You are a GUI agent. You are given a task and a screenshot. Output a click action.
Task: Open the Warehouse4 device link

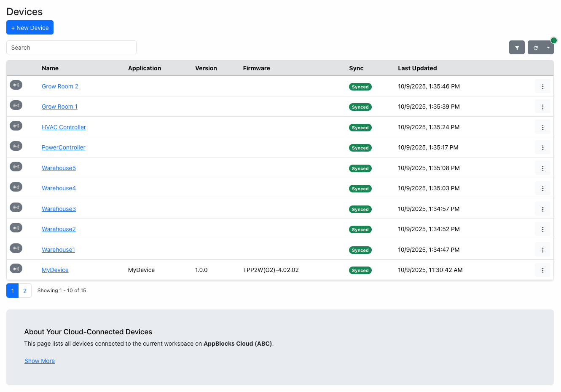[59, 188]
